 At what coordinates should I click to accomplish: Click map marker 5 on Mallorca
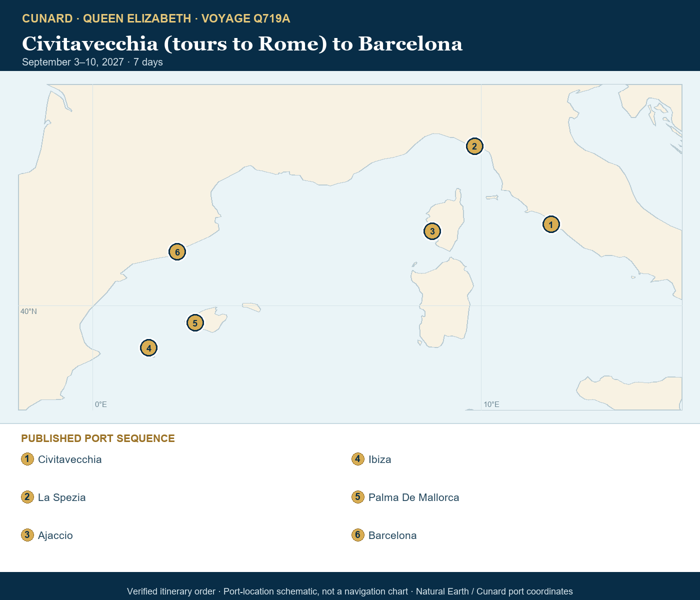[x=195, y=323]
